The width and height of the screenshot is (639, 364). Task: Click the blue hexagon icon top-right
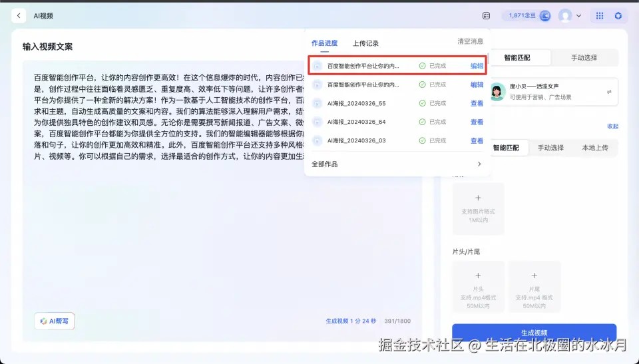click(x=618, y=15)
